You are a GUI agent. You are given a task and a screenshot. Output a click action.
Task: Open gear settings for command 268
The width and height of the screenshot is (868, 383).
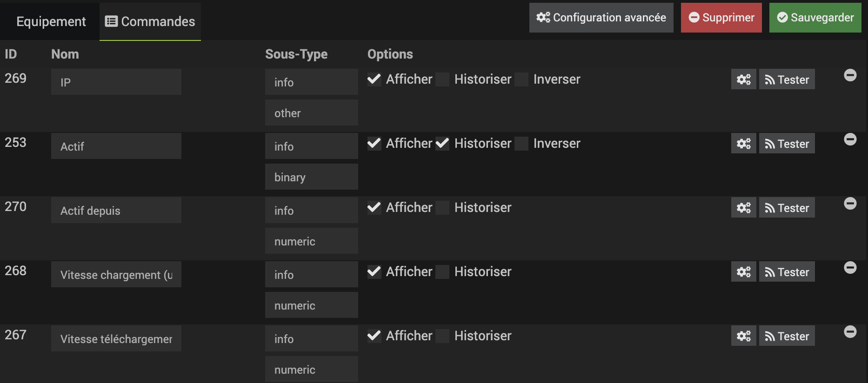[x=743, y=272]
